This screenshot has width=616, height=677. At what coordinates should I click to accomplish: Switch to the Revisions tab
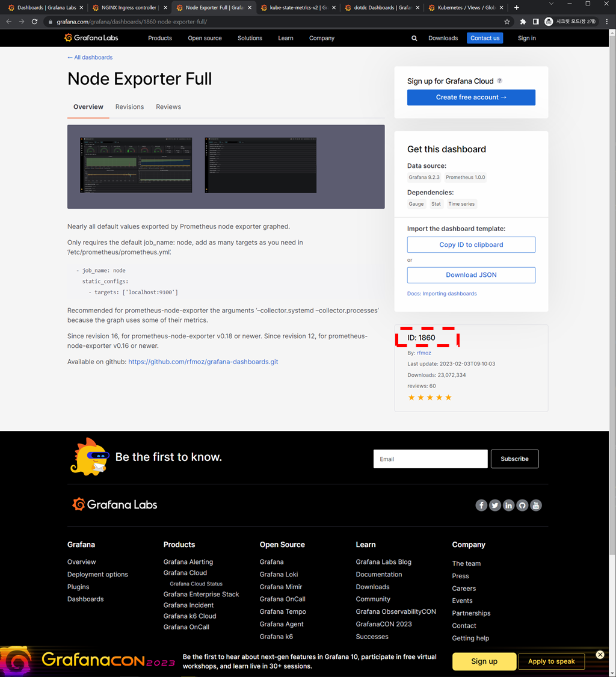point(129,107)
